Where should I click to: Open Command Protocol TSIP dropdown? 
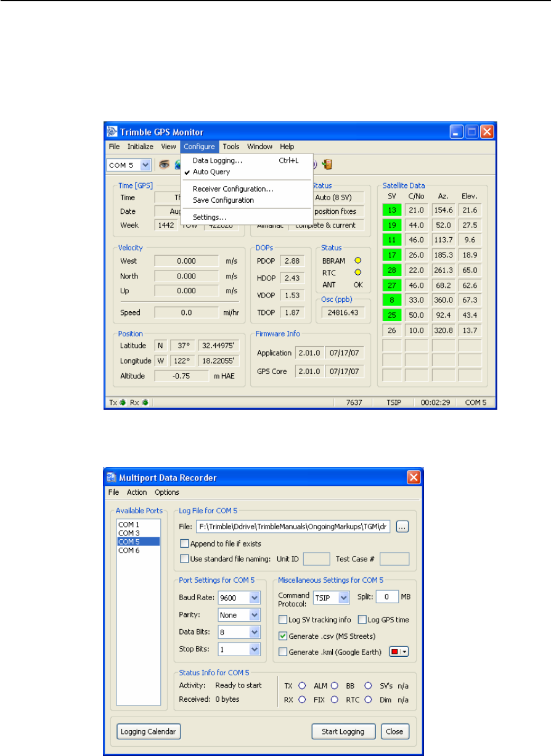point(344,597)
